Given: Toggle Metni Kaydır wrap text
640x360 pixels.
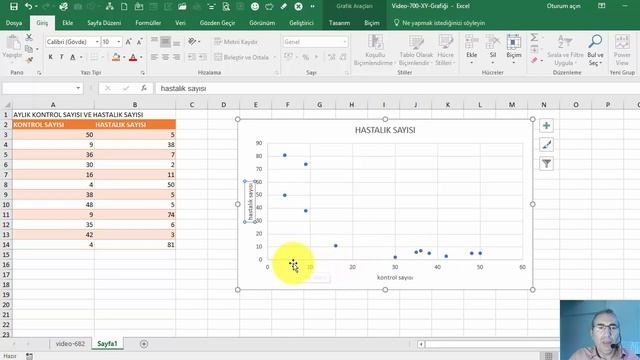Looking at the screenshot, I should [236, 42].
